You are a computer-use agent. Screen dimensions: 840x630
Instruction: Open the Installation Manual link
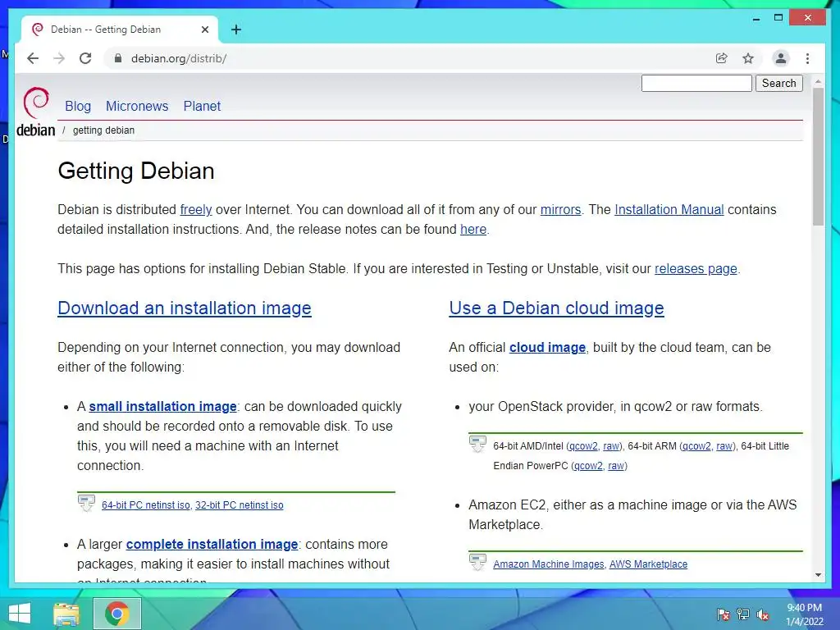[x=669, y=209]
